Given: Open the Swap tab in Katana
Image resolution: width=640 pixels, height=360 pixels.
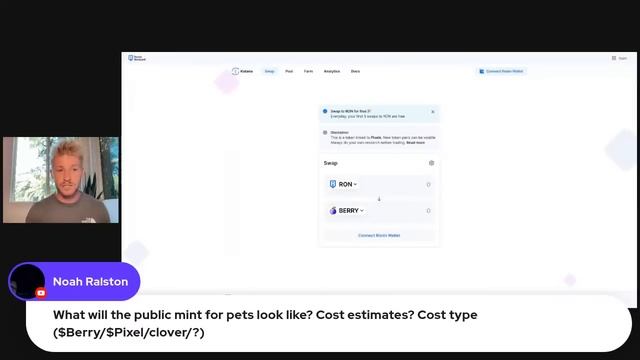Looking at the screenshot, I should pyautogui.click(x=269, y=71).
